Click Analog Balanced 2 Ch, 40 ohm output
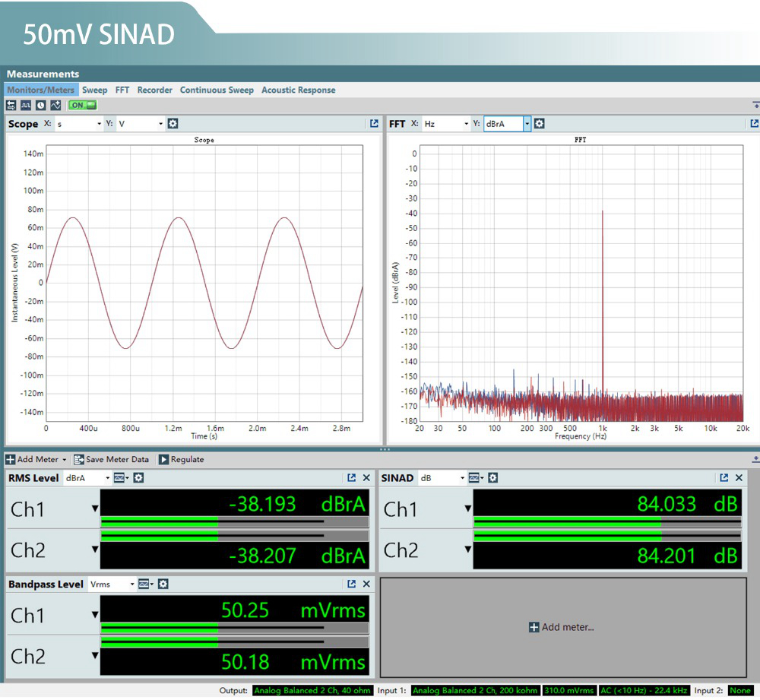 coord(312,691)
